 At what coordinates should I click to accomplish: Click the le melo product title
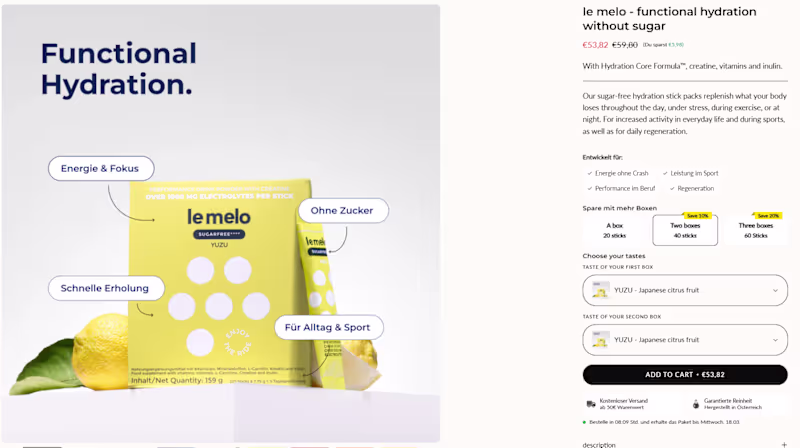(x=684, y=18)
